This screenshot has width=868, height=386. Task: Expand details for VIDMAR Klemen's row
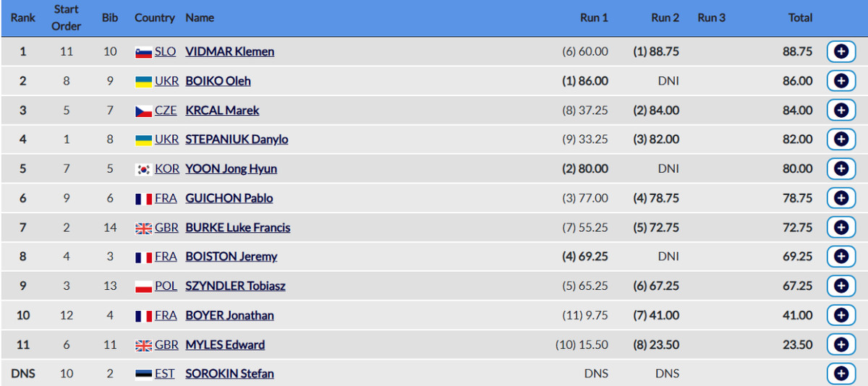(841, 52)
